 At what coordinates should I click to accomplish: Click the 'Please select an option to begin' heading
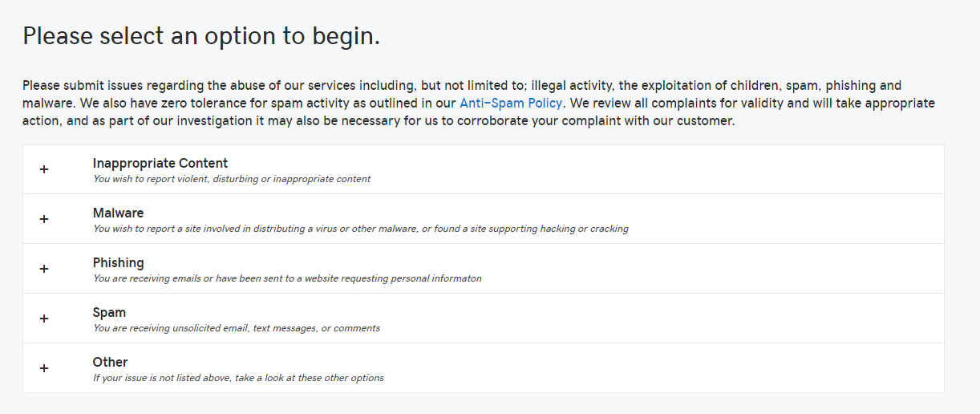click(x=201, y=36)
